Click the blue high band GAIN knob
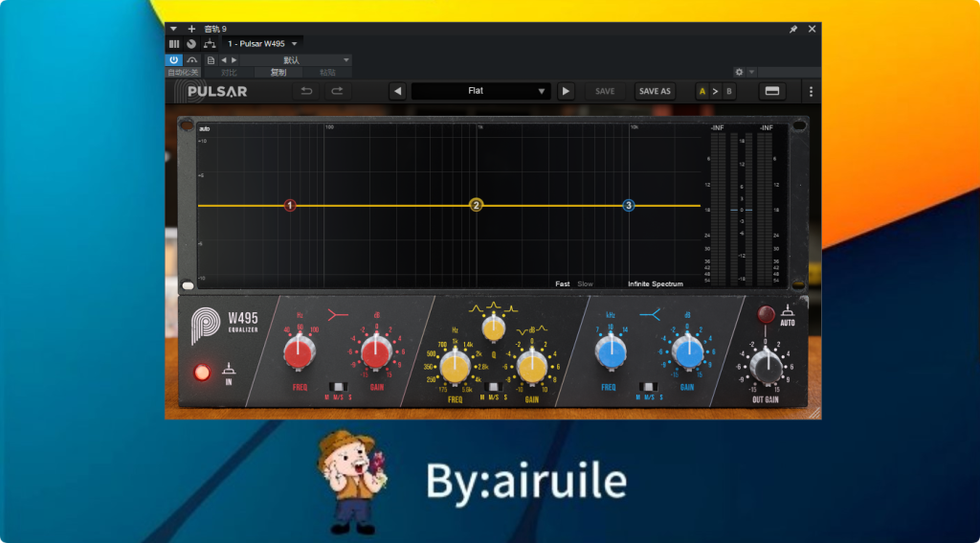The width and height of the screenshot is (980, 543). pos(687,353)
